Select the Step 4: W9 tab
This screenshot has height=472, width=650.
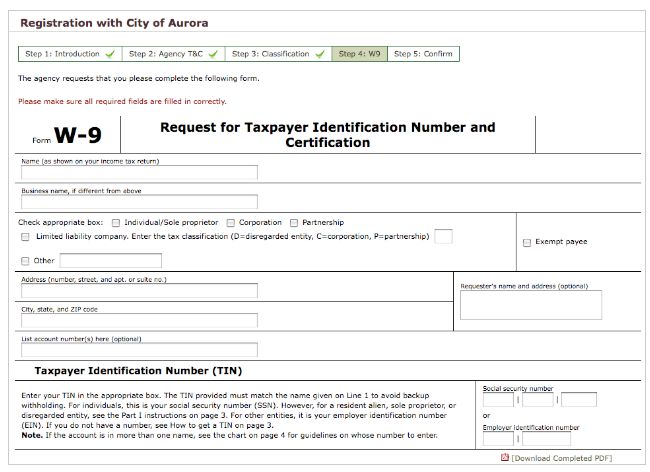360,54
